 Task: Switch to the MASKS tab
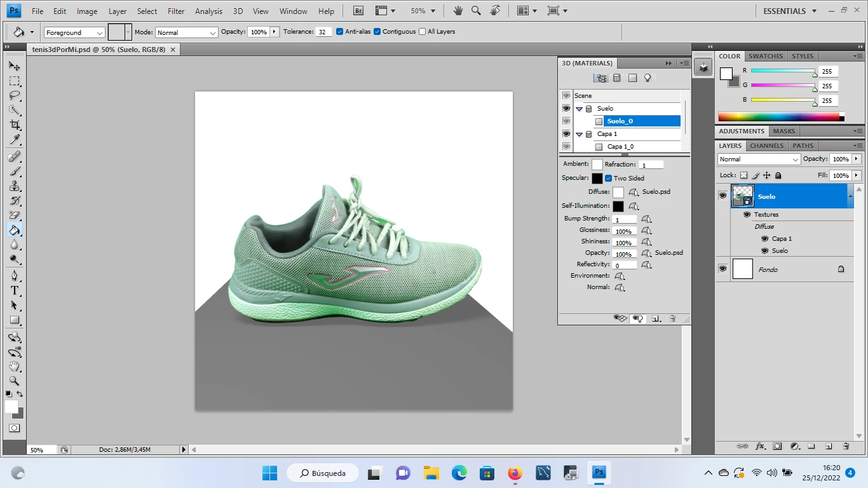pos(783,131)
